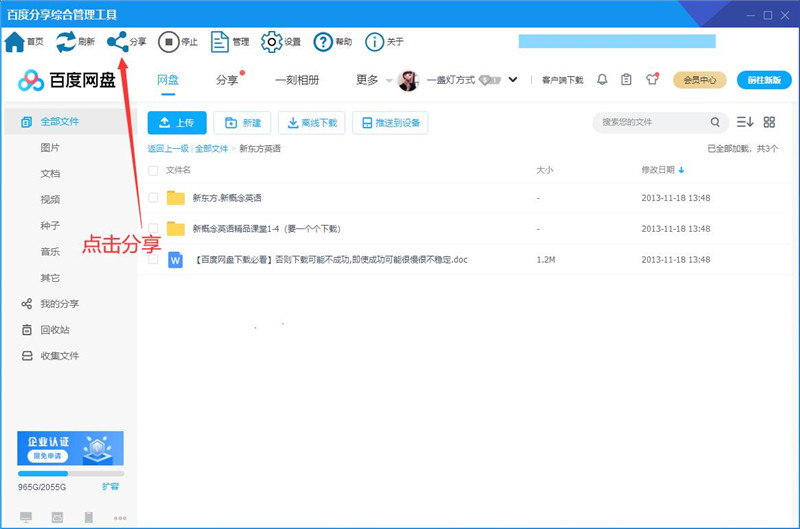This screenshot has width=800, height=529.
Task: Open 关于 about info icon
Action: click(x=374, y=42)
